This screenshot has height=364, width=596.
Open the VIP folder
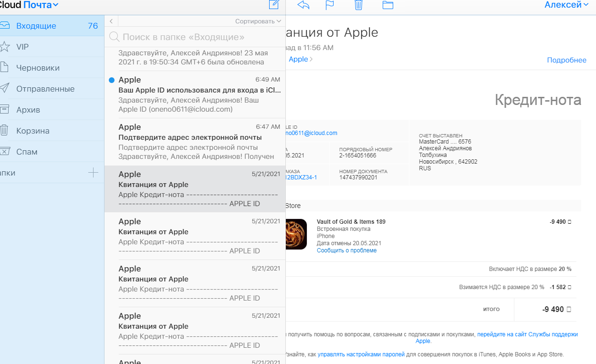[x=52, y=47]
